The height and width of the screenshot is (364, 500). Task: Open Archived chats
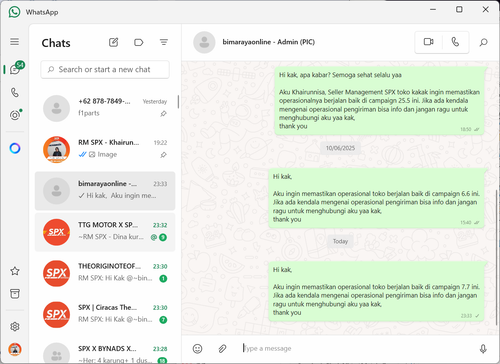click(15, 294)
